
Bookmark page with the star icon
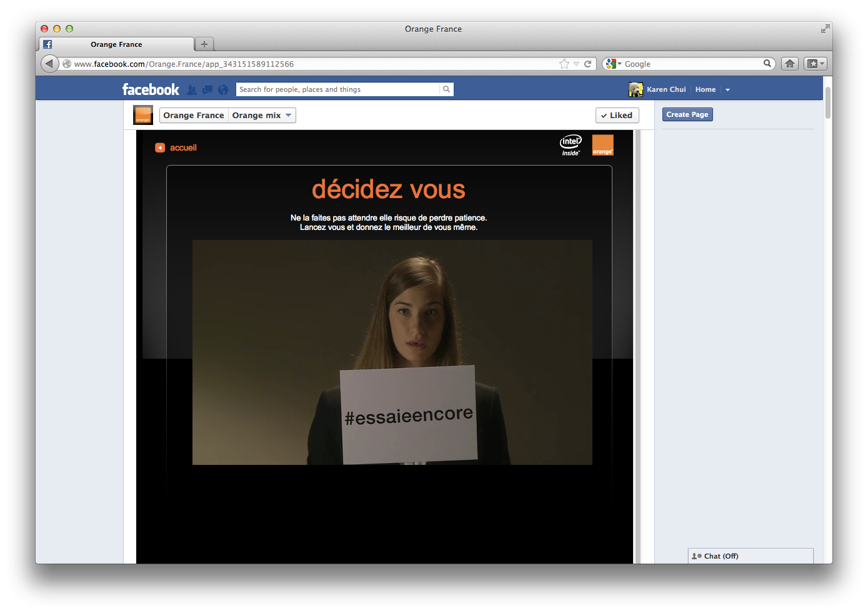point(564,64)
